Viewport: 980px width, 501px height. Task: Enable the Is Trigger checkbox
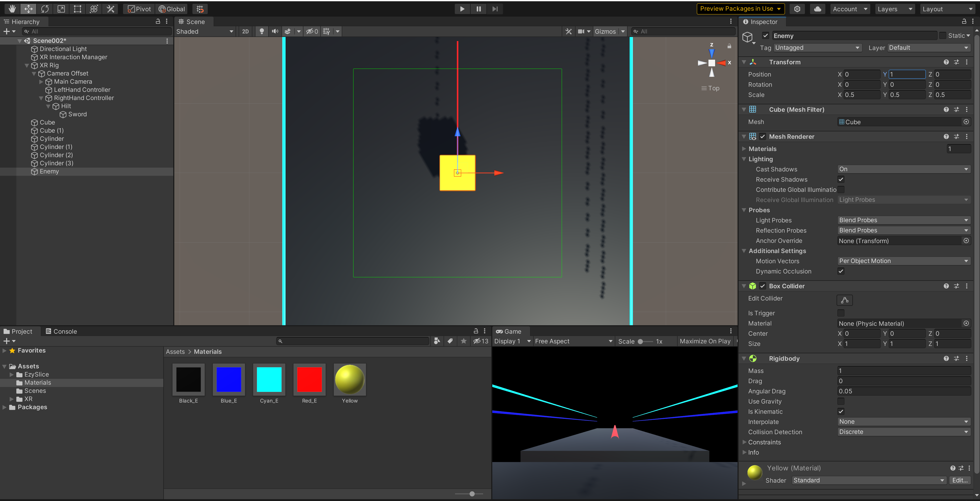[841, 313]
